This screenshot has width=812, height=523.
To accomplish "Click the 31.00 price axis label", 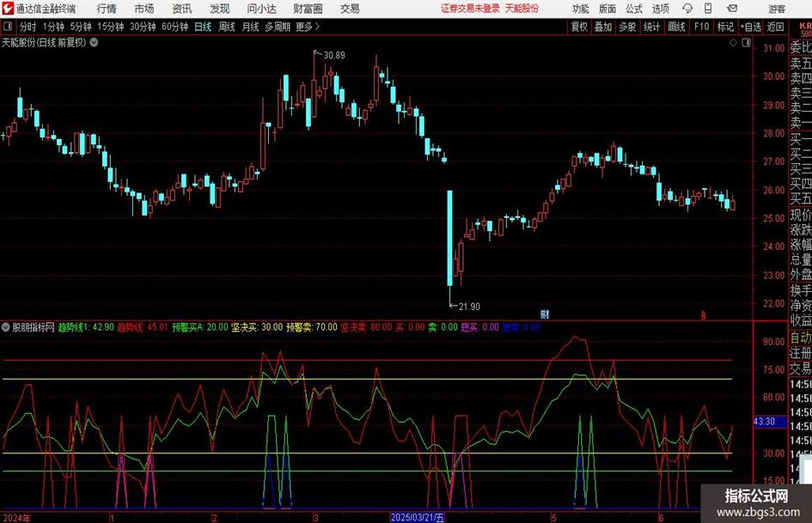I will tap(773, 48).
